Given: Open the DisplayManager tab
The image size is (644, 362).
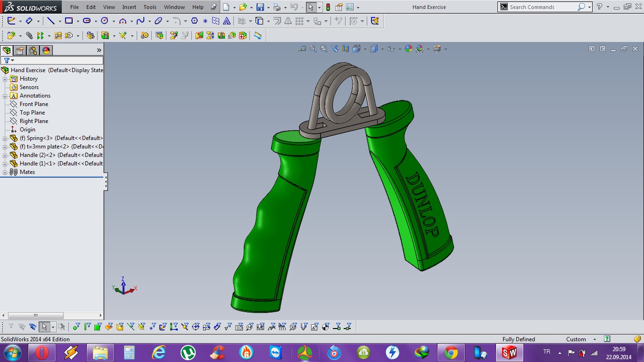Looking at the screenshot, I should (x=46, y=50).
